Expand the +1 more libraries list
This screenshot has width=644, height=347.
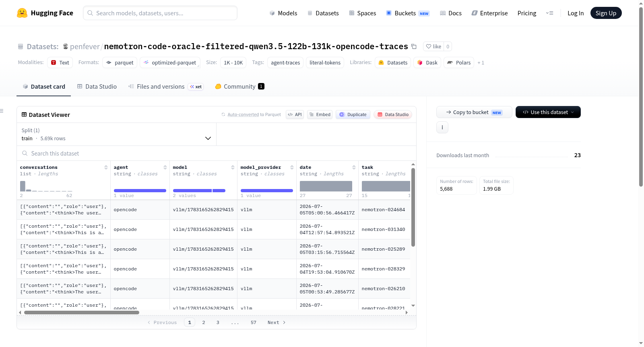(x=481, y=63)
